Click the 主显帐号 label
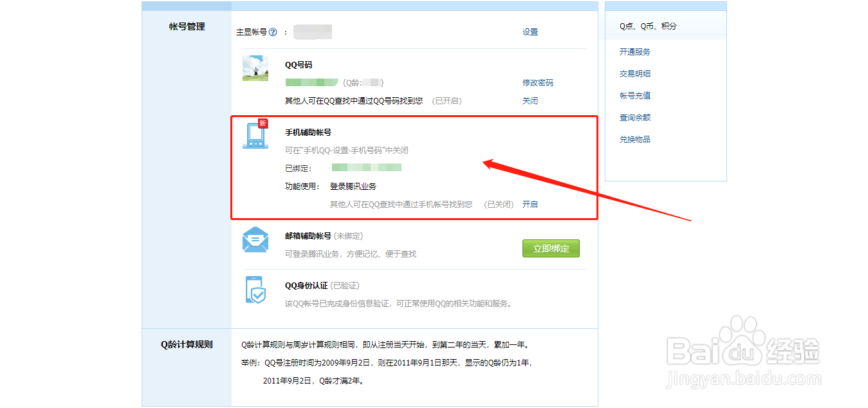Image resolution: width=868 pixels, height=408 pixels. [252, 32]
